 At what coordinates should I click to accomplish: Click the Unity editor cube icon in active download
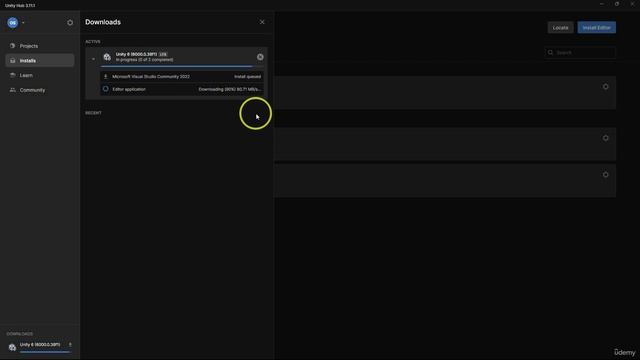click(x=107, y=57)
